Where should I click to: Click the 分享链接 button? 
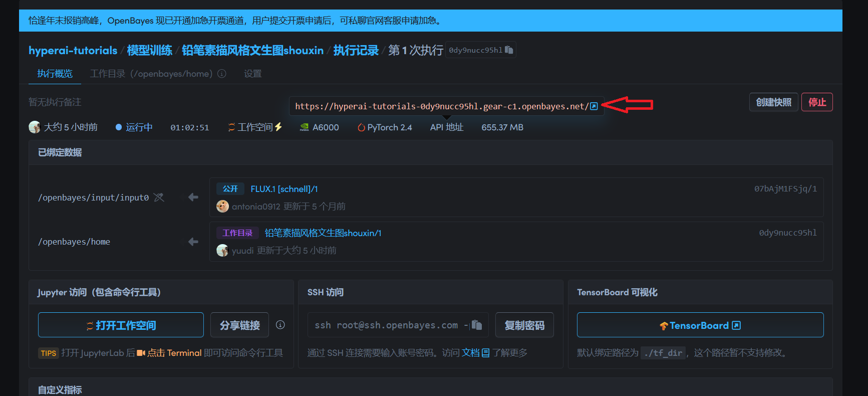239,325
